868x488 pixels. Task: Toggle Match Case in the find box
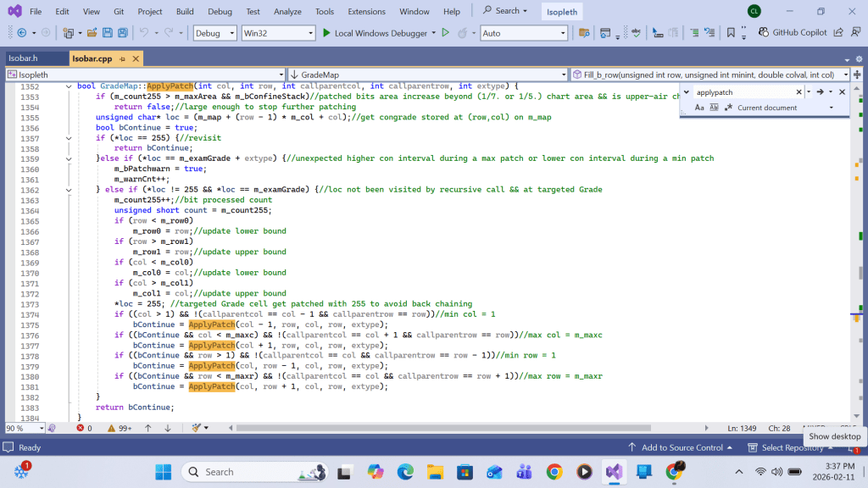point(699,108)
